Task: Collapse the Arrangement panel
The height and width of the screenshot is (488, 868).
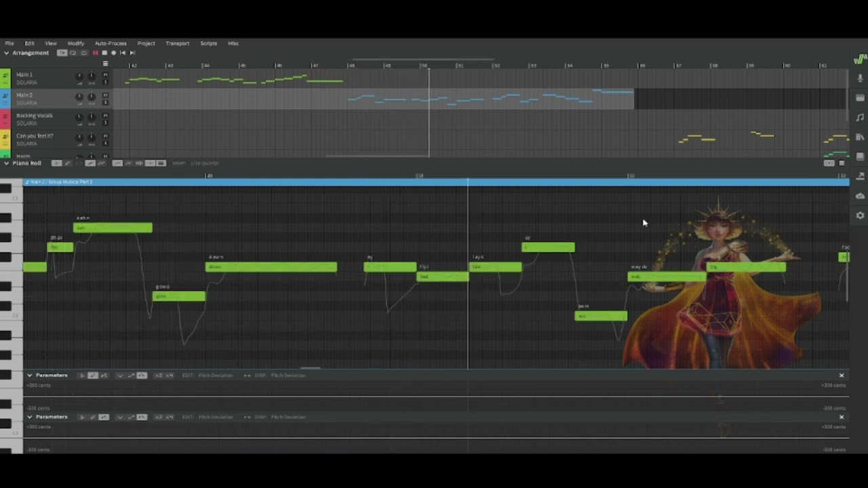Action: click(6, 53)
